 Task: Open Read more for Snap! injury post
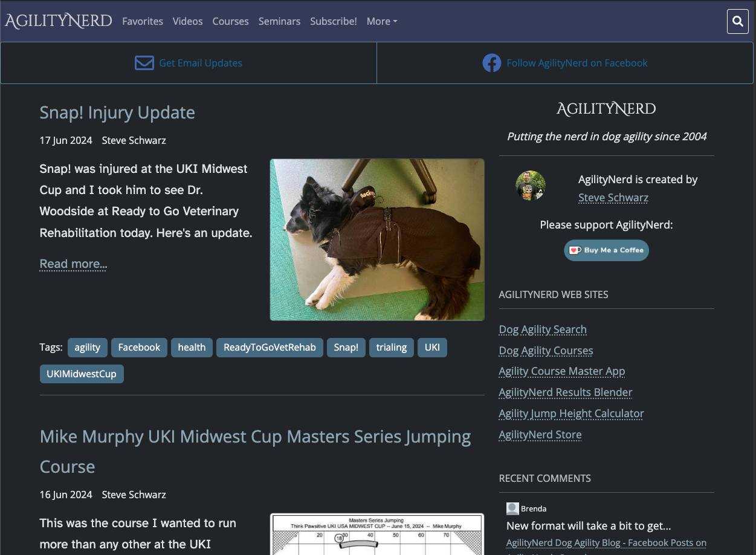pyautogui.click(x=73, y=264)
